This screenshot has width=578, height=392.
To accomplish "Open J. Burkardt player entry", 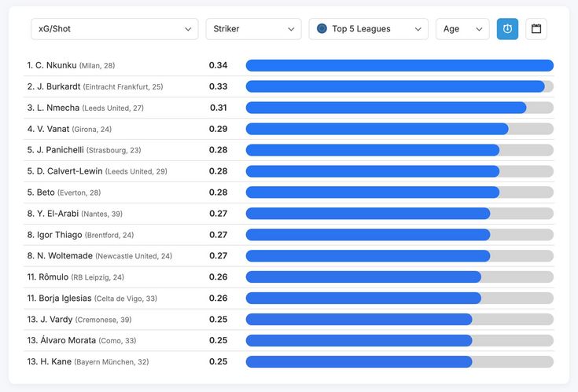I will click(289, 86).
